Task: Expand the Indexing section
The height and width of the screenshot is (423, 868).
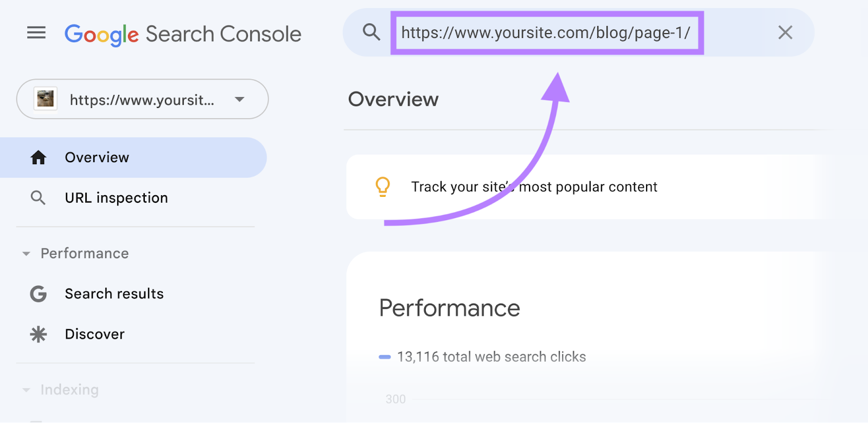Action: coord(25,389)
